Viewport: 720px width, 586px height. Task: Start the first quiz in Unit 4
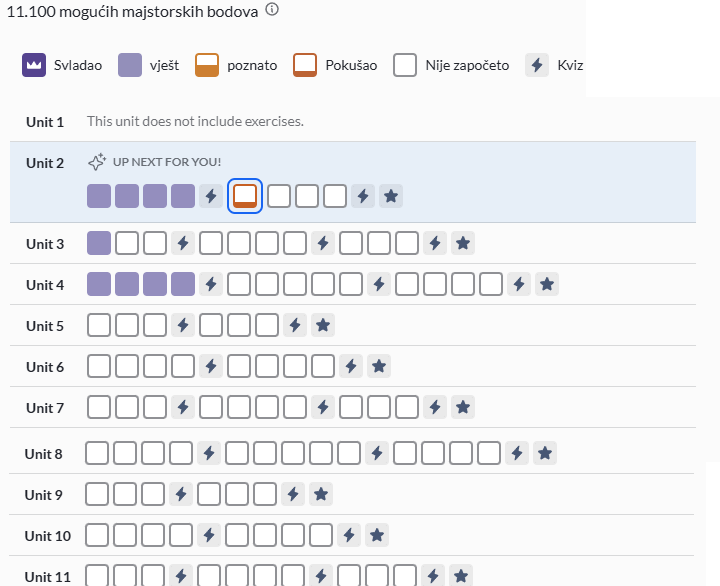tap(211, 285)
